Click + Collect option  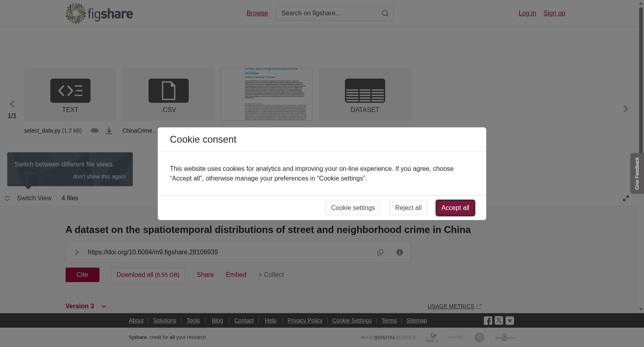pos(271,275)
